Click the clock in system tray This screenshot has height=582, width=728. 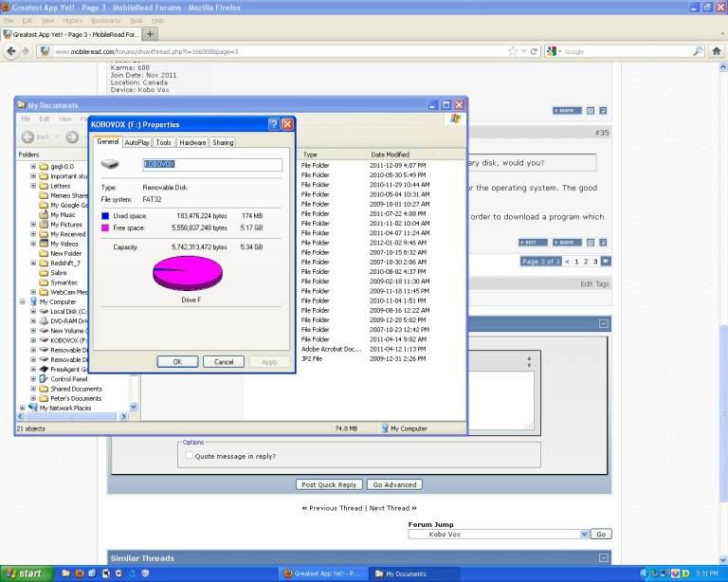(706, 573)
